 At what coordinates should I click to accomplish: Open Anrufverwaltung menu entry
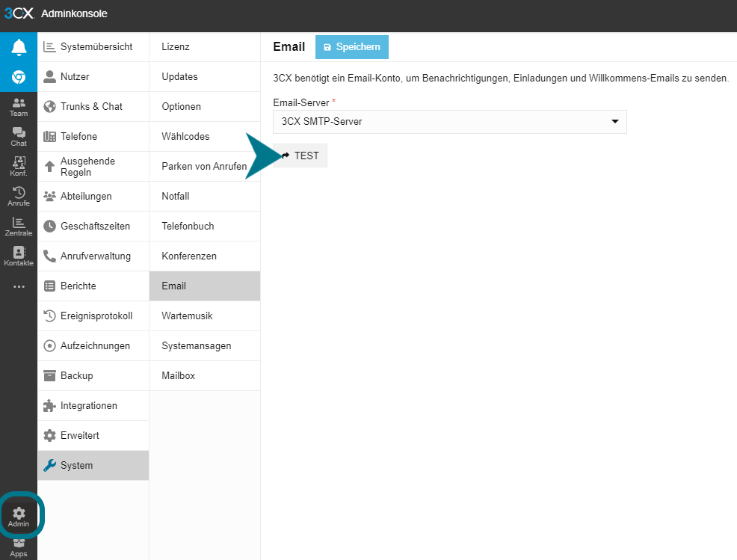(x=93, y=256)
